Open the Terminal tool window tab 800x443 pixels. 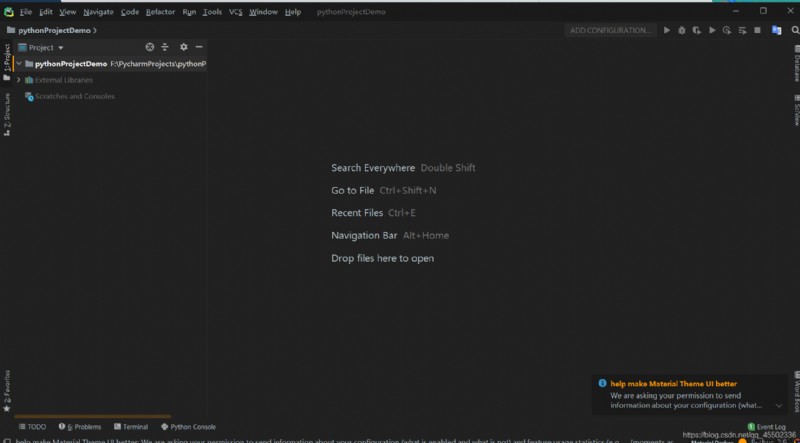click(131, 427)
